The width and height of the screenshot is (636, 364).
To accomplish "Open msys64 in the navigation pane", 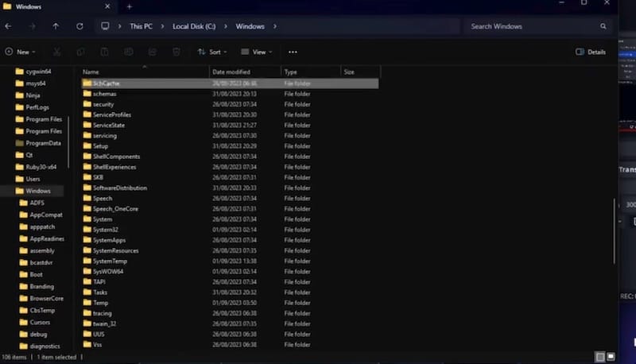I will [x=30, y=83].
